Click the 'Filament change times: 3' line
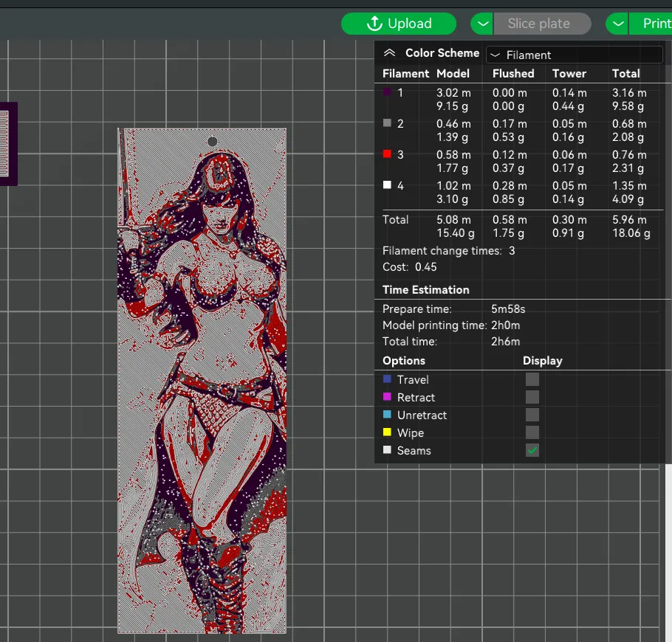The height and width of the screenshot is (642, 672). (449, 251)
